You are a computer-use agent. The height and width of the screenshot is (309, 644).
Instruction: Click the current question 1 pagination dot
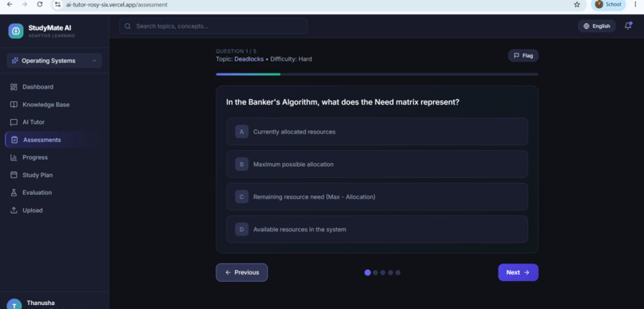pos(368,272)
